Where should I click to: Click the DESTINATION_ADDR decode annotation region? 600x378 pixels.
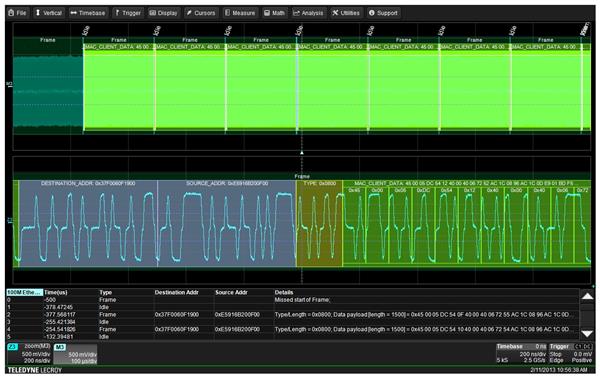click(88, 223)
